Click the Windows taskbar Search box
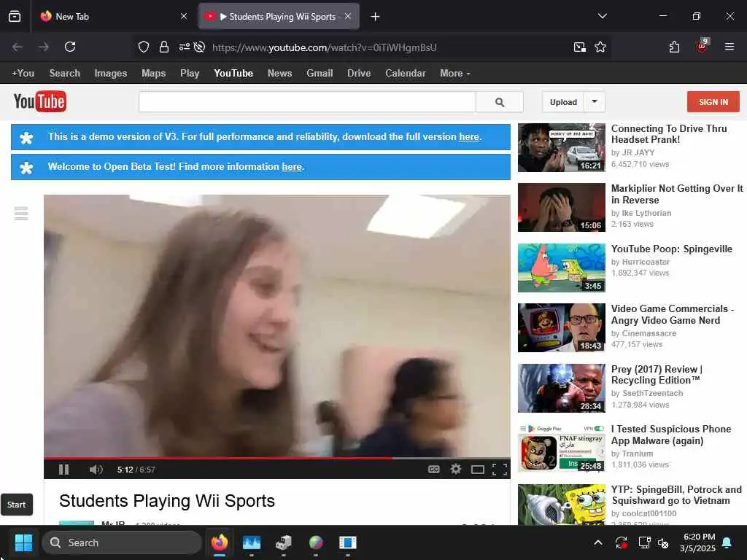 tap(122, 542)
